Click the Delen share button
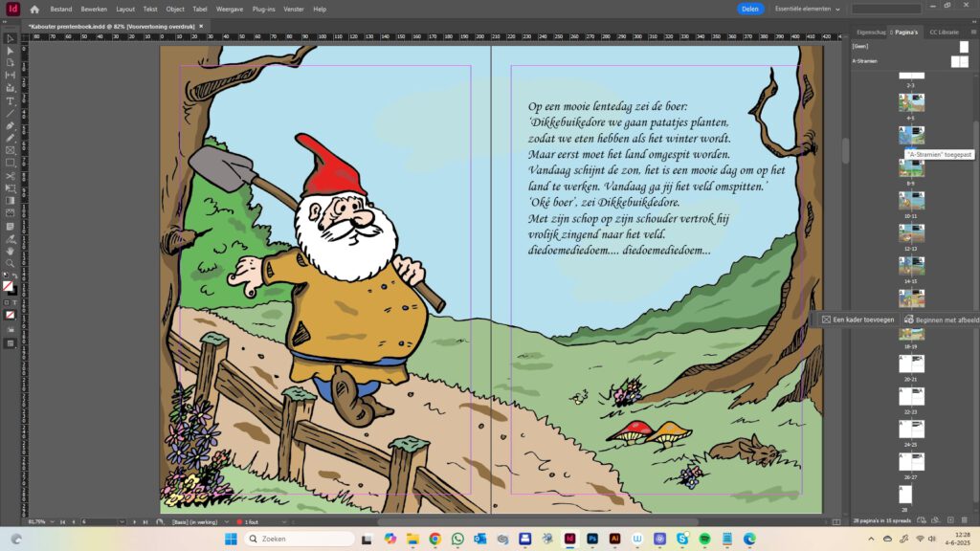Viewport: 980px width, 551px height. point(750,9)
